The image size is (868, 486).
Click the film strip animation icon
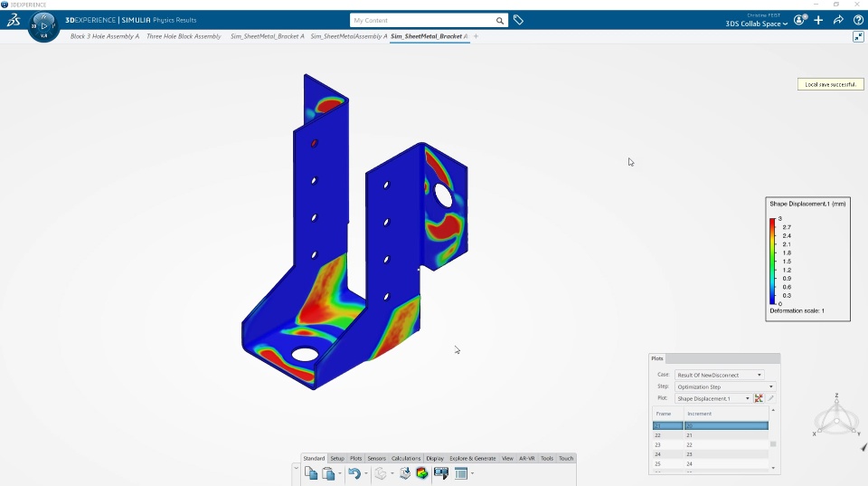click(441, 473)
